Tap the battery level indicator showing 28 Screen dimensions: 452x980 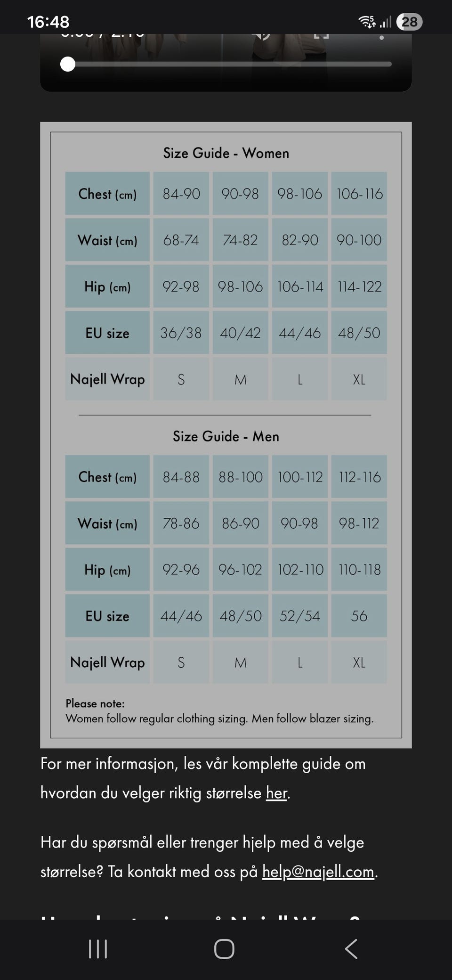pyautogui.click(x=409, y=22)
